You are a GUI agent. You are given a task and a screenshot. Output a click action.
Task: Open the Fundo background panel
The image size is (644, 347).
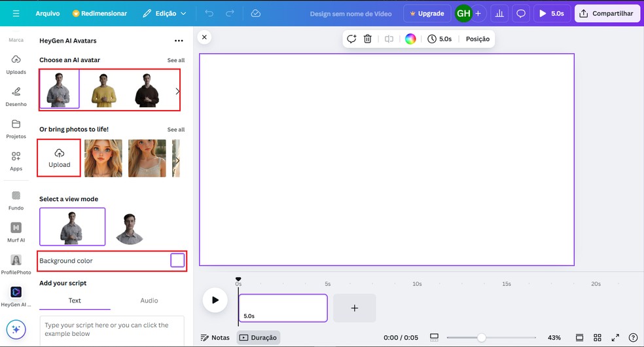tap(16, 200)
